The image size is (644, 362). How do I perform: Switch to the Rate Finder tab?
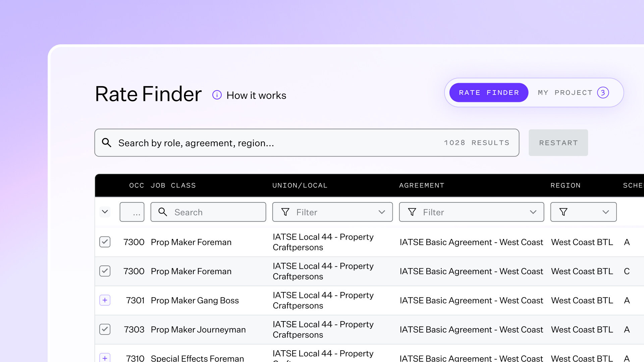489,93
